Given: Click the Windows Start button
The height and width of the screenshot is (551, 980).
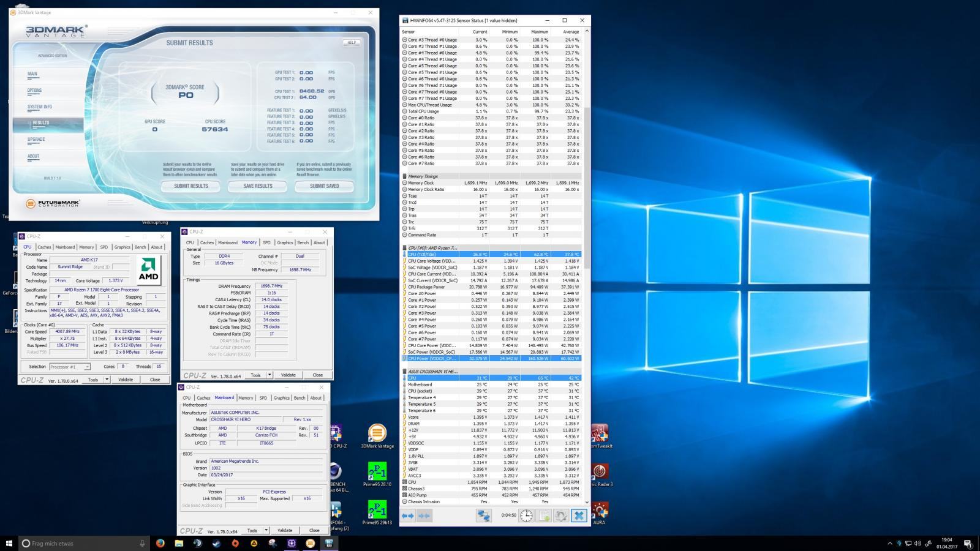Looking at the screenshot, I should tap(9, 543).
